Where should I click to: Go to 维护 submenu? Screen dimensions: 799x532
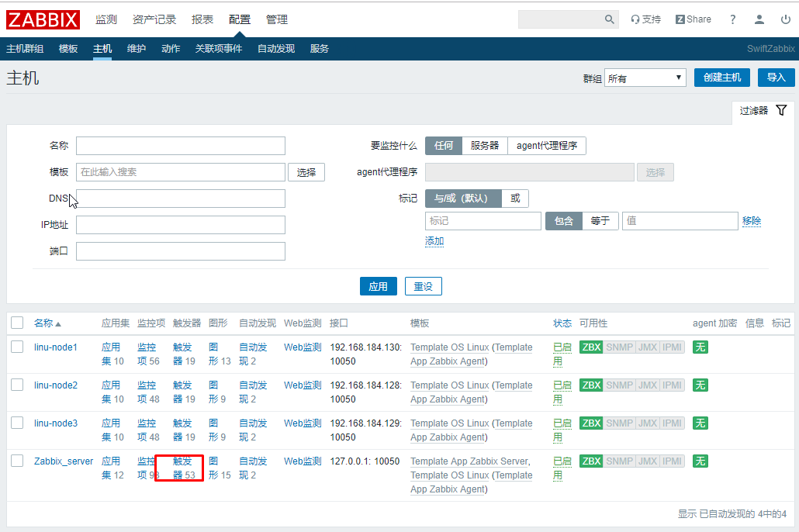136,48
